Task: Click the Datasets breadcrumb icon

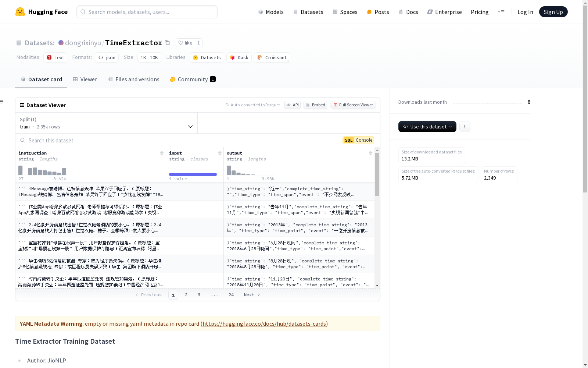Action: point(19,43)
